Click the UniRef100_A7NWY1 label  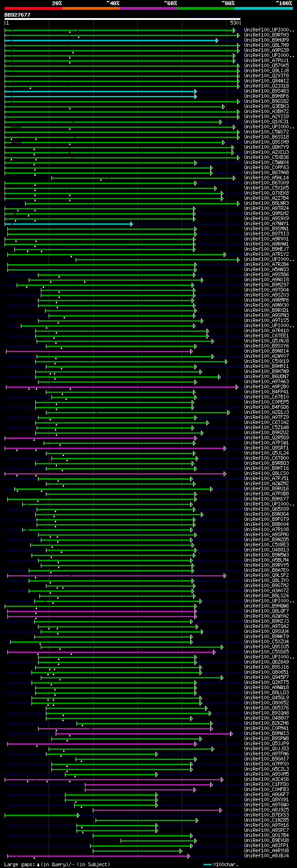tap(266, 223)
